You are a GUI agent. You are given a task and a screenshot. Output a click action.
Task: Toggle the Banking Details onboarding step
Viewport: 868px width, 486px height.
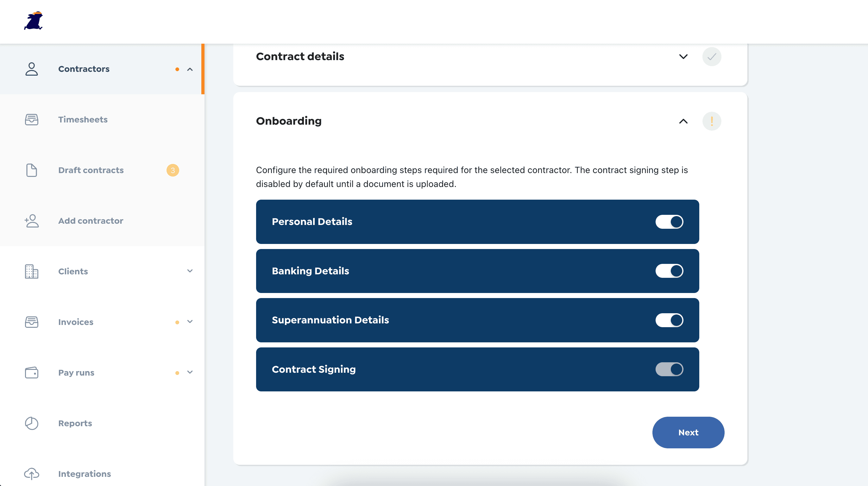point(669,271)
